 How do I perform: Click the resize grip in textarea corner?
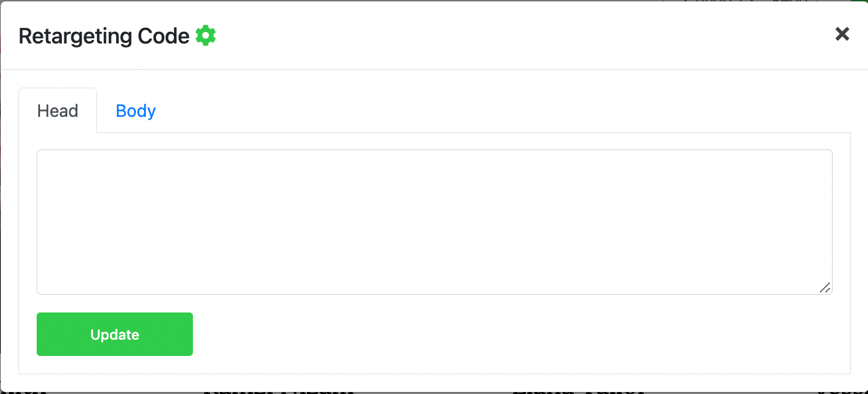point(825,287)
